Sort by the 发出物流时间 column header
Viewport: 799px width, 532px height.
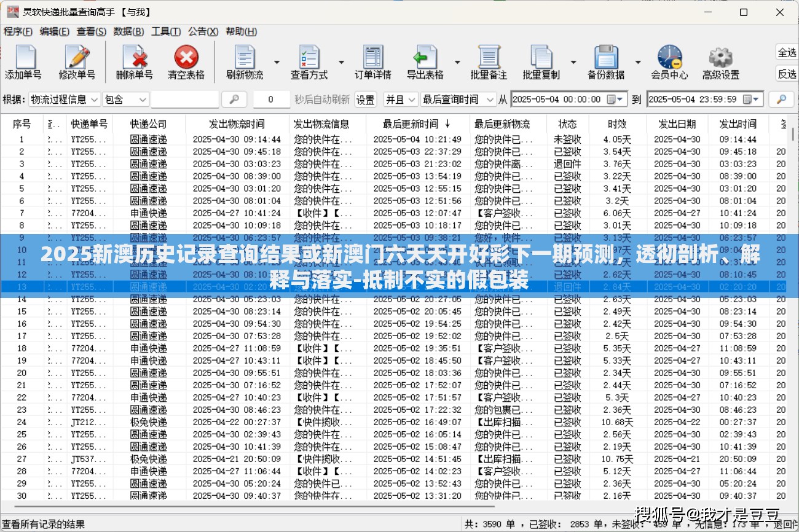pyautogui.click(x=237, y=124)
